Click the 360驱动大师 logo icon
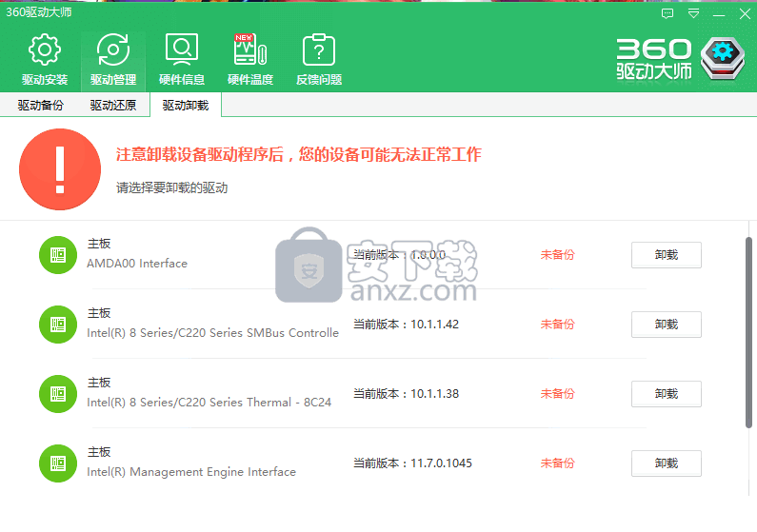The height and width of the screenshot is (532, 757). [x=722, y=58]
